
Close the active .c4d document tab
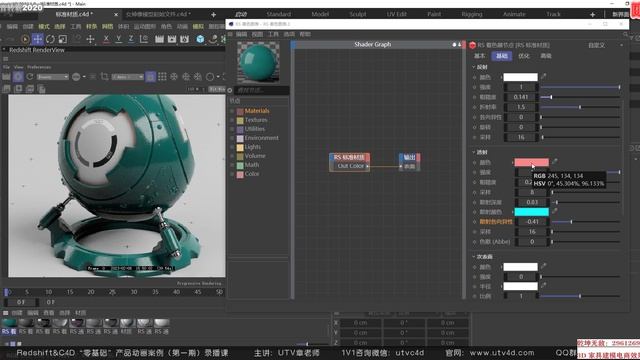tap(116, 15)
